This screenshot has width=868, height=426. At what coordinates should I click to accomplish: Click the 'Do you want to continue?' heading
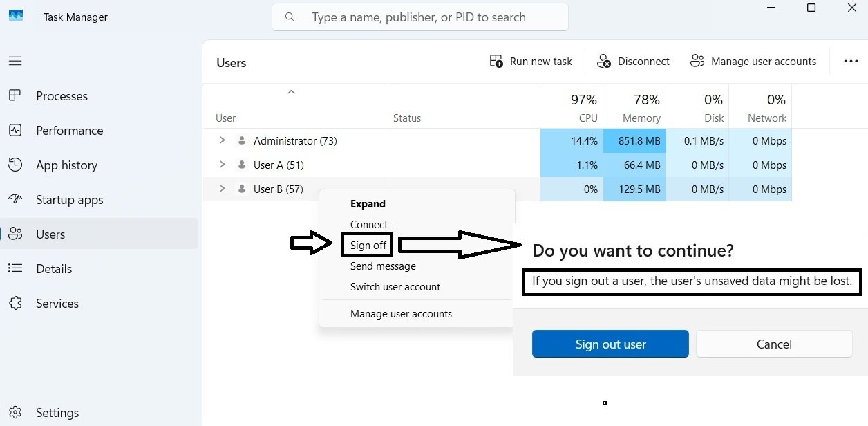633,250
